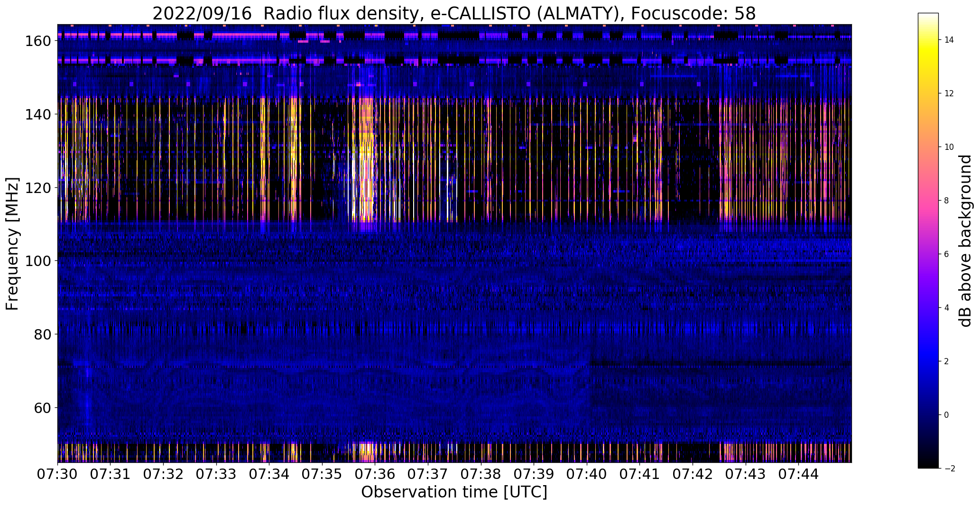Click the colorbar tick label 10

tap(949, 147)
